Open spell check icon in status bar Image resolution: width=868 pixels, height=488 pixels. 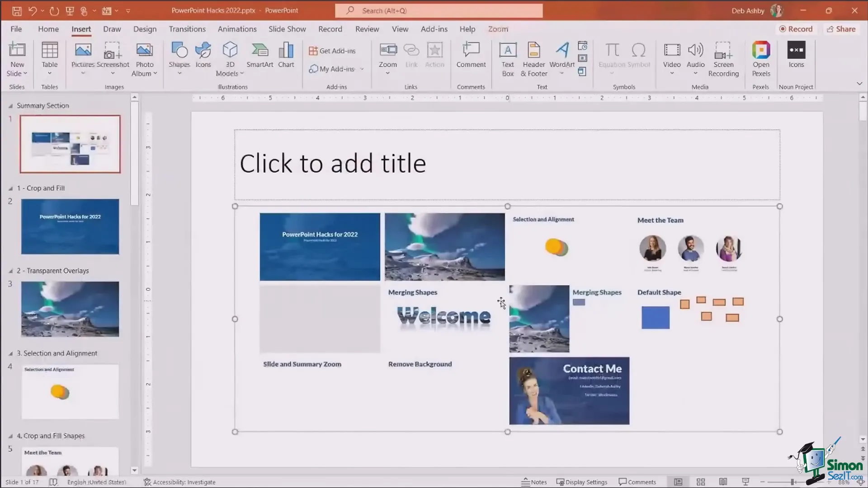point(53,482)
